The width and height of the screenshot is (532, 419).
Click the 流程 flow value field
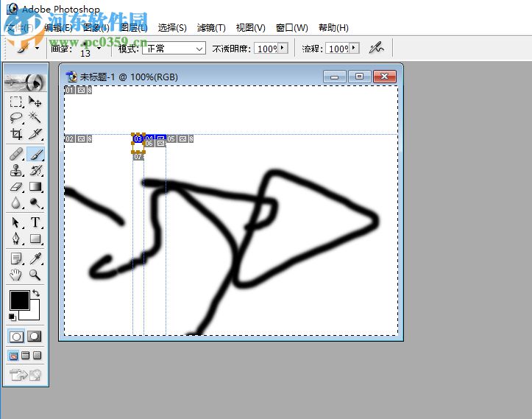click(x=338, y=49)
